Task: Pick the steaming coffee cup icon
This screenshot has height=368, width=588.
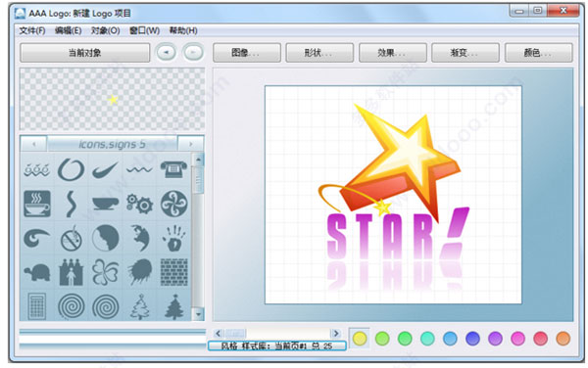Action: [x=37, y=204]
